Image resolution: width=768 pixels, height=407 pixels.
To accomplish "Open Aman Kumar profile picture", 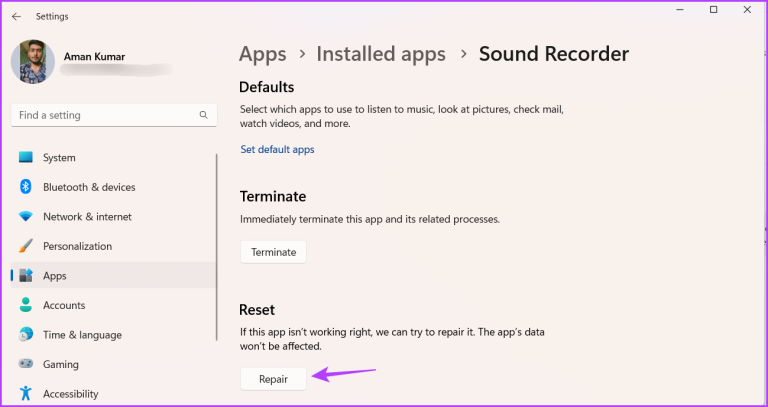I will click(x=33, y=62).
